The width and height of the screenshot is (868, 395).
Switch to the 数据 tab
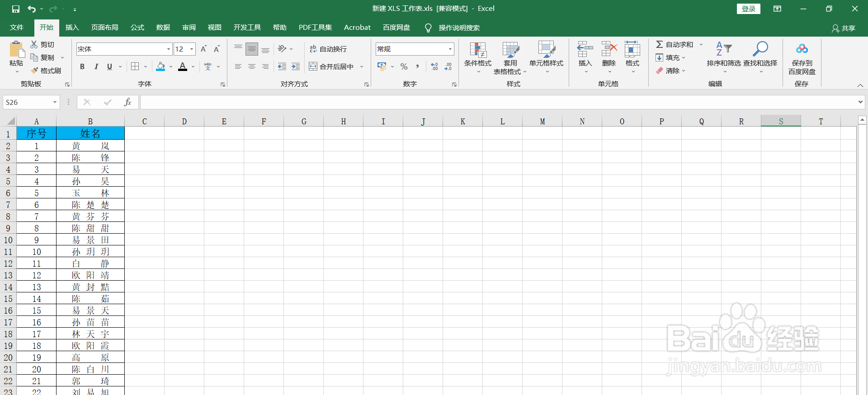[163, 28]
